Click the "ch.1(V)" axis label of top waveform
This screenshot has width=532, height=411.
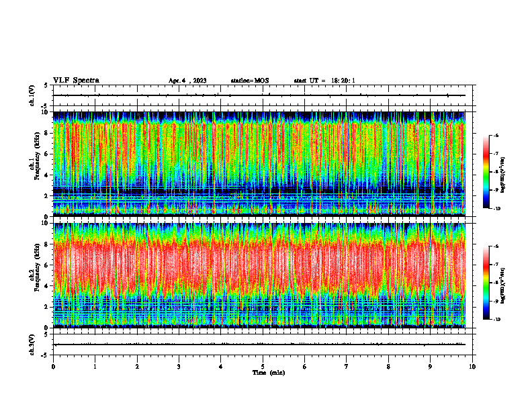[32, 95]
